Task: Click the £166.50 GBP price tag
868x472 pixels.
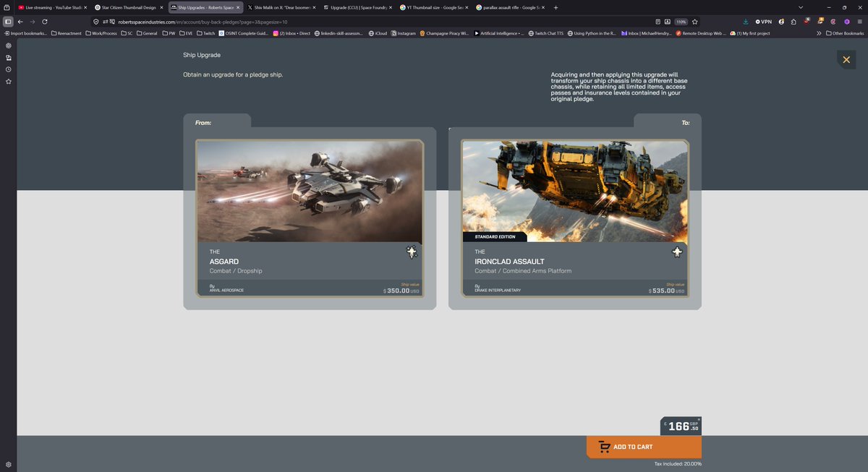Action: click(681, 426)
